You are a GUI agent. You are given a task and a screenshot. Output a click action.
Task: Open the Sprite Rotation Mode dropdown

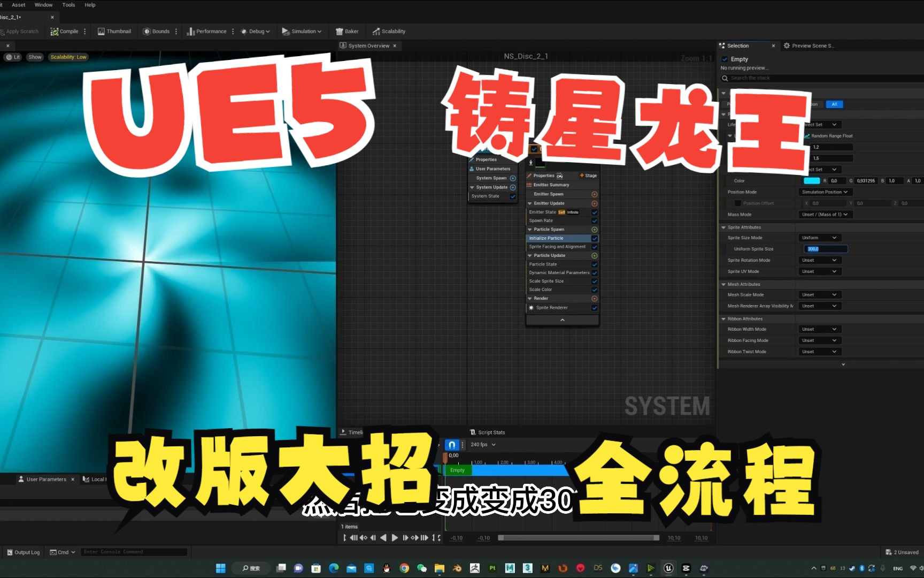click(x=820, y=261)
